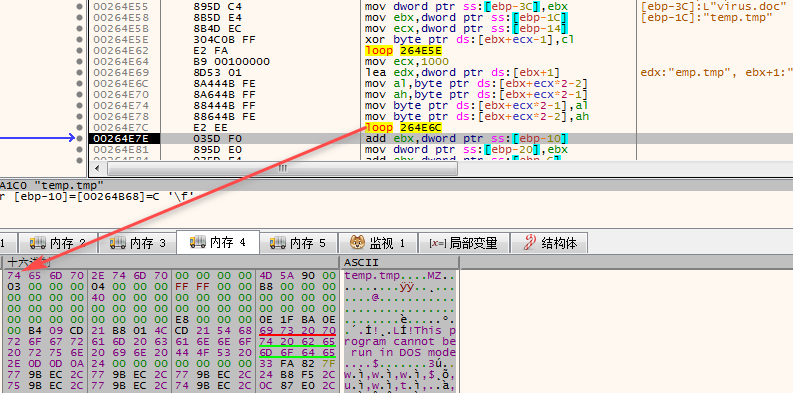Select hex bytes 0E 1F BA 0E
This screenshot has height=393, width=793.
click(297, 320)
